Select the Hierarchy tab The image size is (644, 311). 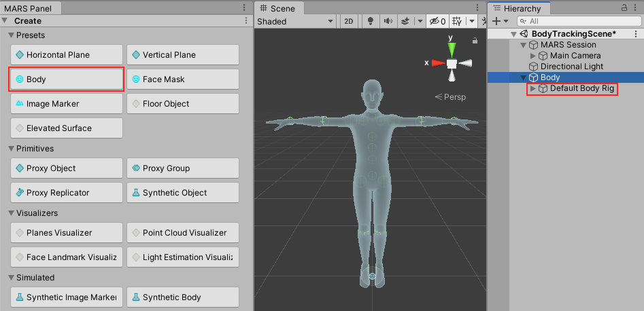[x=521, y=8]
